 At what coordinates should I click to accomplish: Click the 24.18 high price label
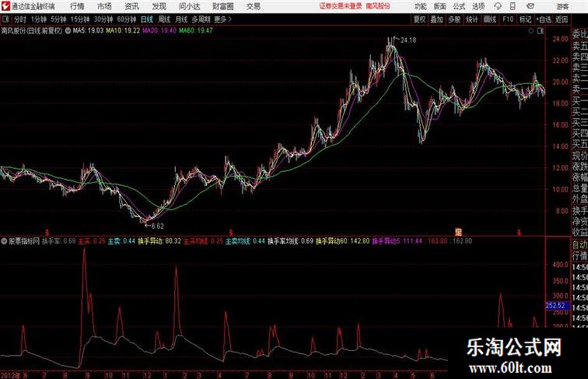point(408,40)
